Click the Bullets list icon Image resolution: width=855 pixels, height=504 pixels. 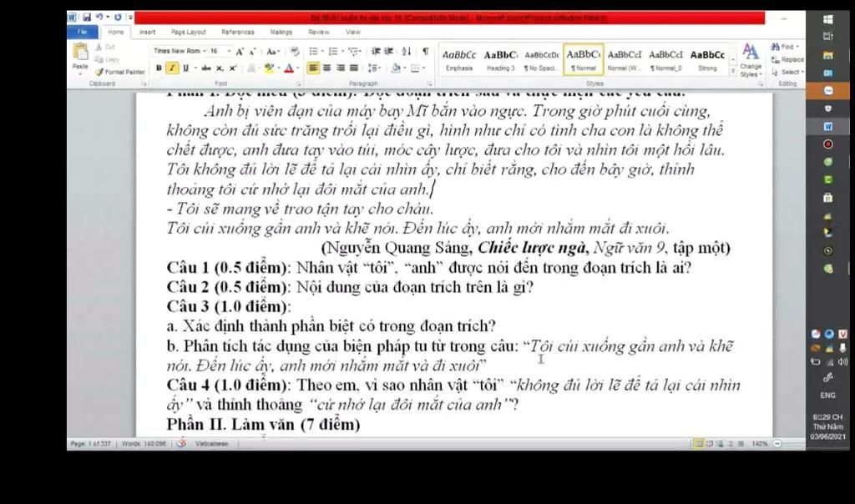tap(314, 51)
